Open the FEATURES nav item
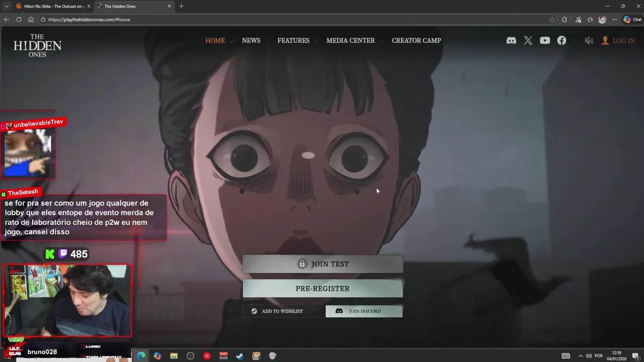The height and width of the screenshot is (362, 644). coord(293,41)
